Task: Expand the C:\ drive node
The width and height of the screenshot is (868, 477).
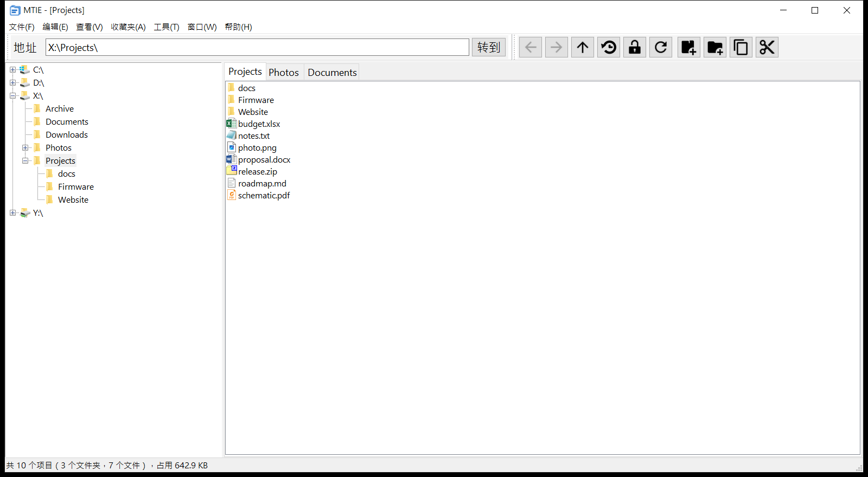Action: pyautogui.click(x=12, y=70)
